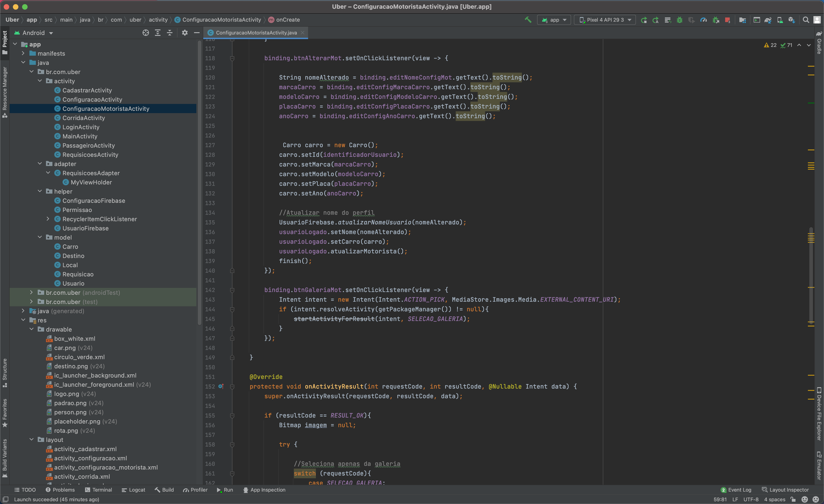Start the Profiler gauge icon
Viewport: 824px width, 504px height.
[x=704, y=20]
